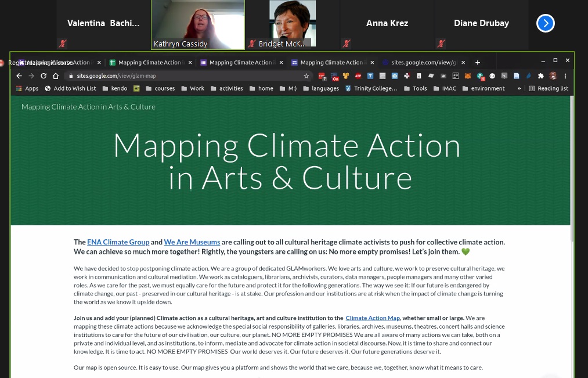Open the Extensions puzzle piece menu
The image size is (588, 378).
541,75
